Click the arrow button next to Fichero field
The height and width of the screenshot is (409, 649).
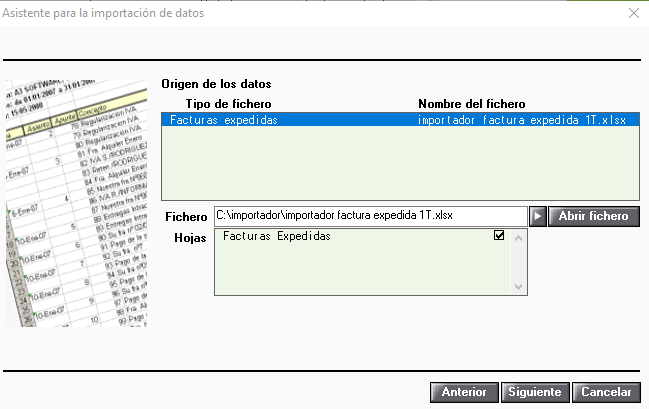(x=538, y=216)
